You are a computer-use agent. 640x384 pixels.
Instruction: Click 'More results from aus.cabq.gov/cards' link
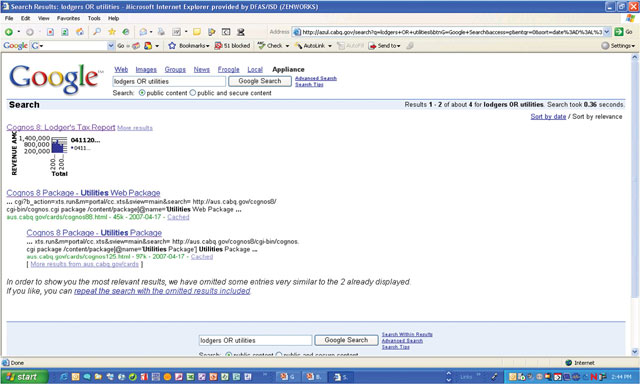pos(84,264)
